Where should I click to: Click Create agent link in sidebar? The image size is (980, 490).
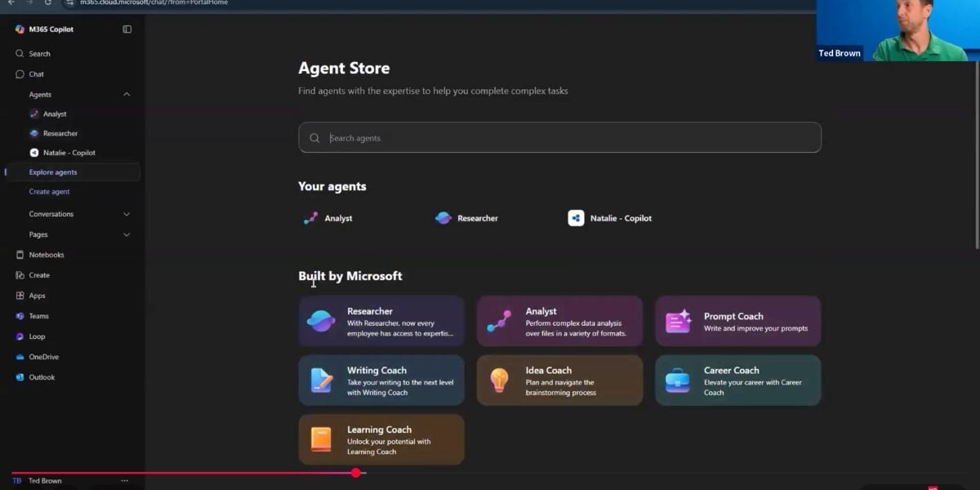49,192
